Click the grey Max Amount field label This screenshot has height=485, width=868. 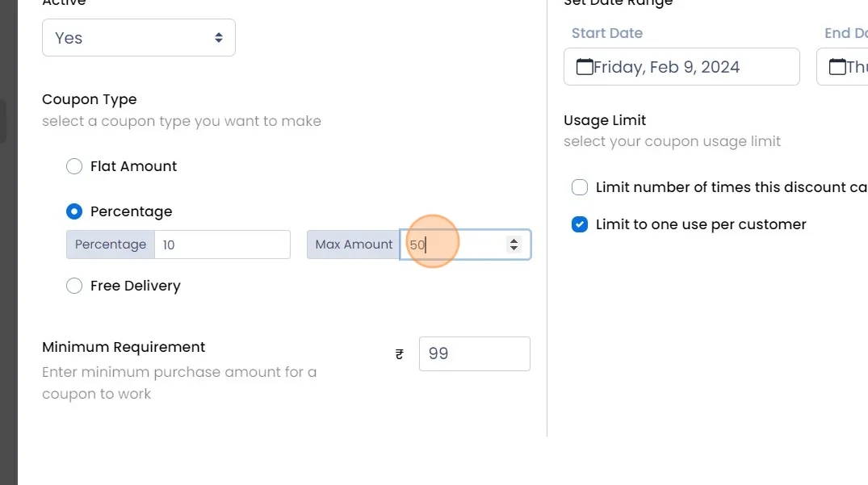point(354,245)
